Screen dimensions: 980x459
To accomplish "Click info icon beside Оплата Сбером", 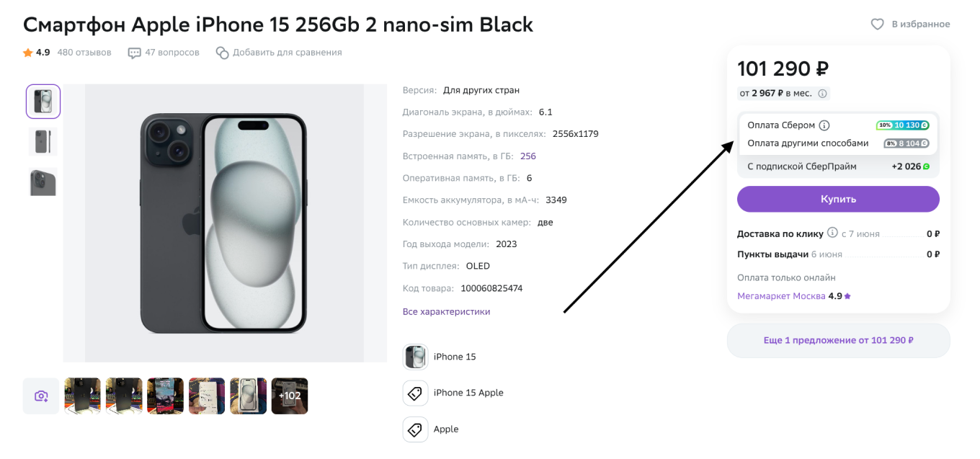I will (824, 125).
